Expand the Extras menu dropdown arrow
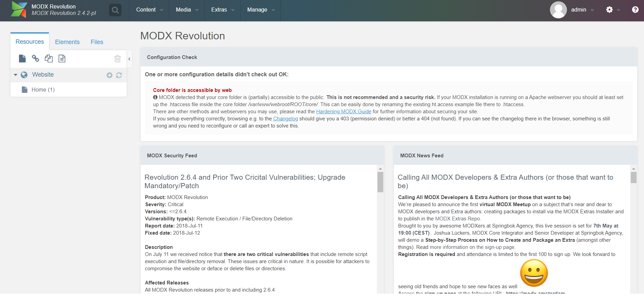Screen dimensions: 644x296 pos(233,10)
